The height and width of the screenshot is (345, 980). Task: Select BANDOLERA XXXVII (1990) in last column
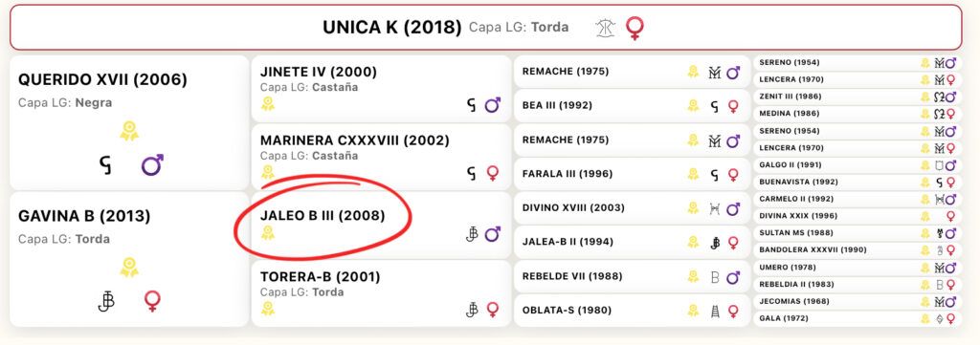857,250
